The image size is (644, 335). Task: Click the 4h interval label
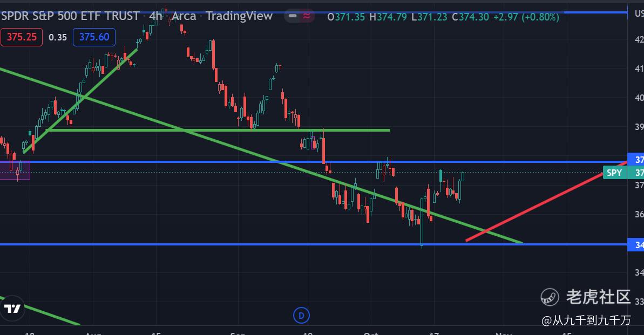pyautogui.click(x=155, y=16)
